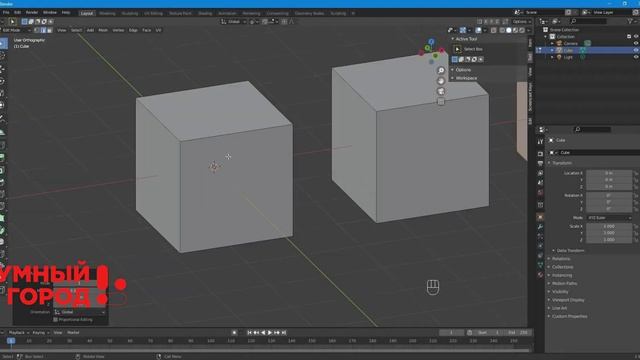Toggle the Proportional Editing checkbox
The height and width of the screenshot is (360, 640).
[x=56, y=320]
